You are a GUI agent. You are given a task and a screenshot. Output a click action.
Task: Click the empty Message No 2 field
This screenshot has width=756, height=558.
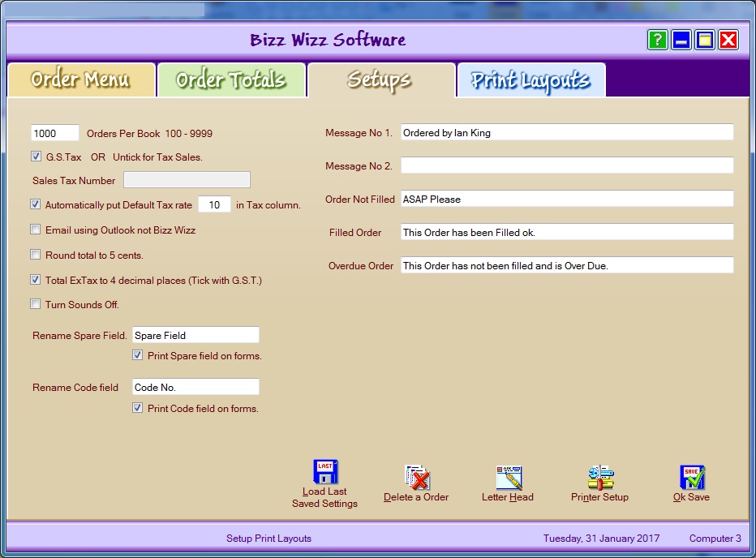pos(567,165)
